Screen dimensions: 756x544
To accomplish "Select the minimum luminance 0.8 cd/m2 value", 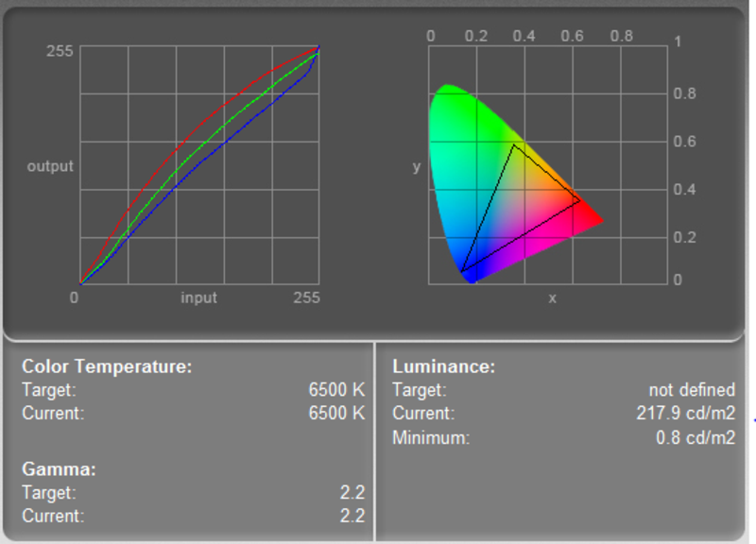I will click(x=696, y=437).
